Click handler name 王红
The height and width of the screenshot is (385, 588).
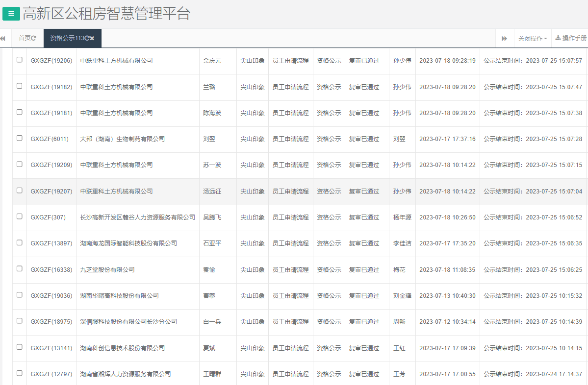[399, 348]
